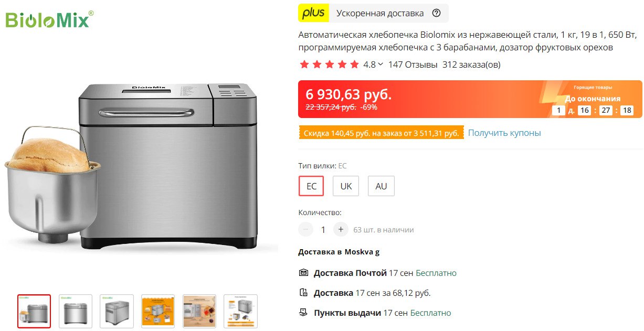This screenshot has width=644, height=331.
Task: Decrease quantity with minus button
Action: click(x=305, y=229)
